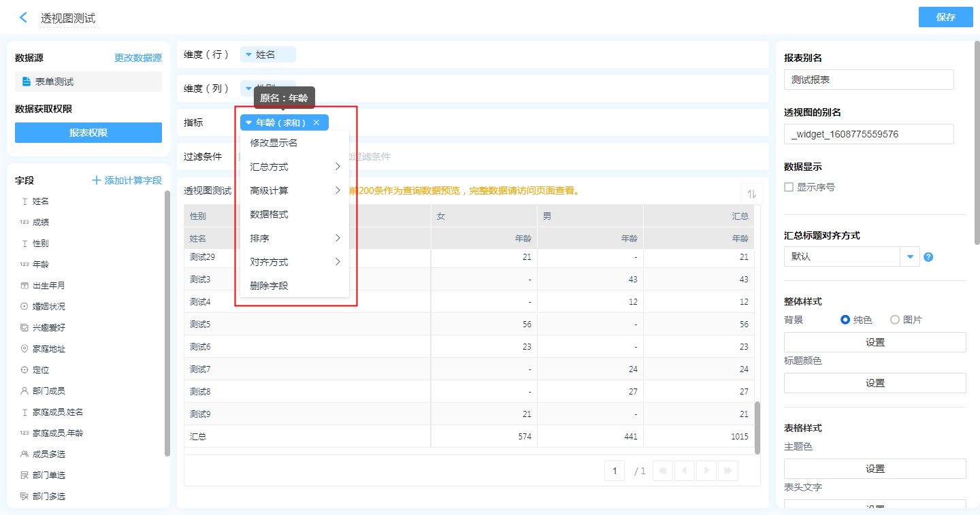Go to the next page arrow
Image resolution: width=980 pixels, height=515 pixels.
(x=707, y=470)
